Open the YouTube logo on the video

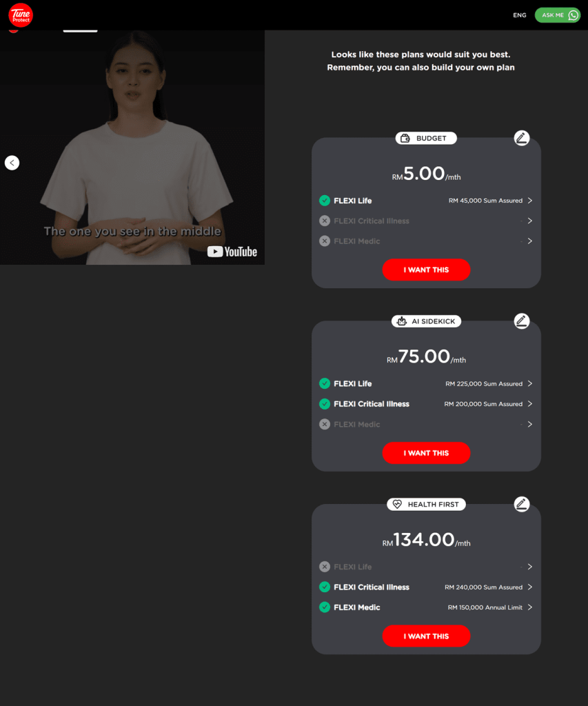click(x=232, y=252)
